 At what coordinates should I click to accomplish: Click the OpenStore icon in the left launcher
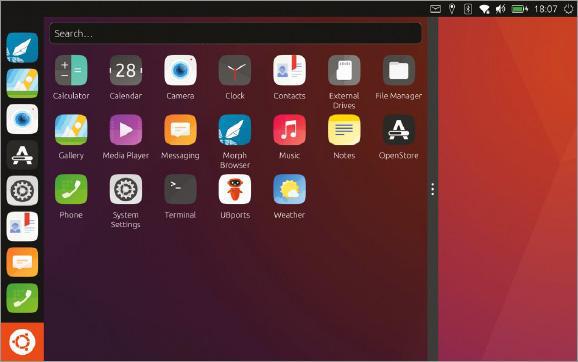22,155
